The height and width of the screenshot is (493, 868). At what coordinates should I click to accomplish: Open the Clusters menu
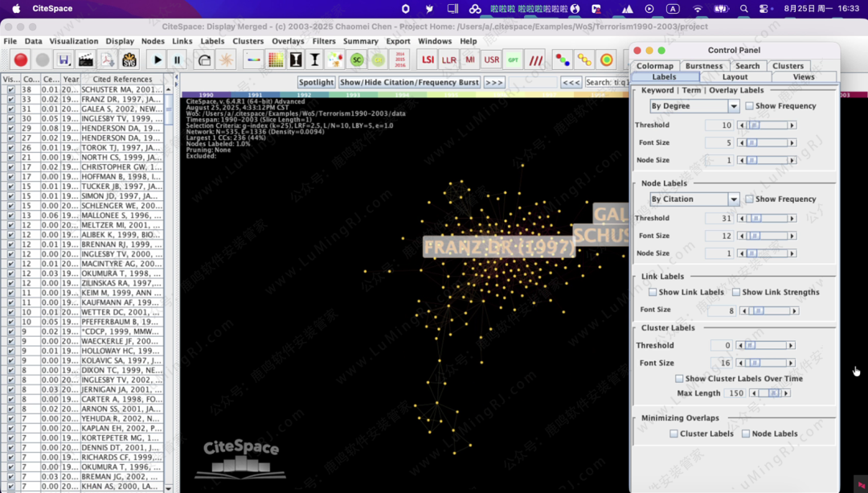click(x=248, y=41)
